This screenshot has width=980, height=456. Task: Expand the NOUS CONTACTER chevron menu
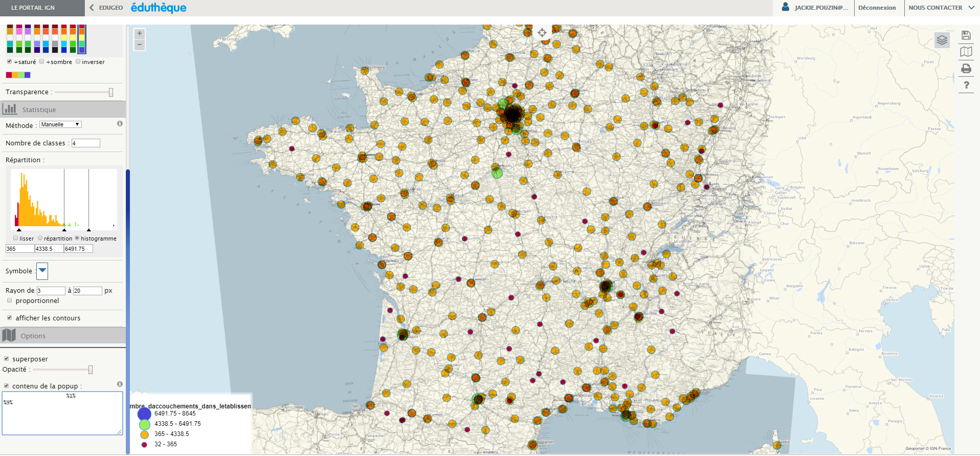pyautogui.click(x=971, y=8)
